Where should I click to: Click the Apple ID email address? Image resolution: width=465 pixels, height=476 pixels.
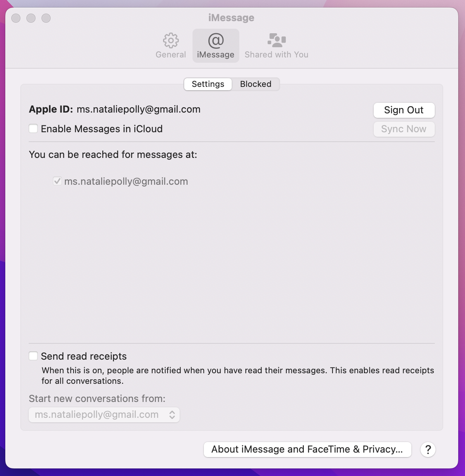139,109
